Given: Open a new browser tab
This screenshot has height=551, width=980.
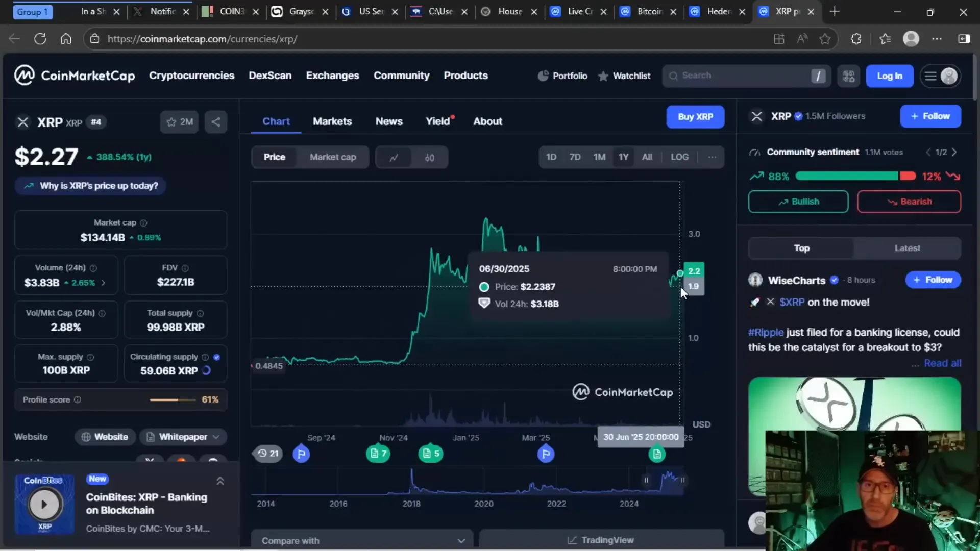Looking at the screenshot, I should coord(835,11).
